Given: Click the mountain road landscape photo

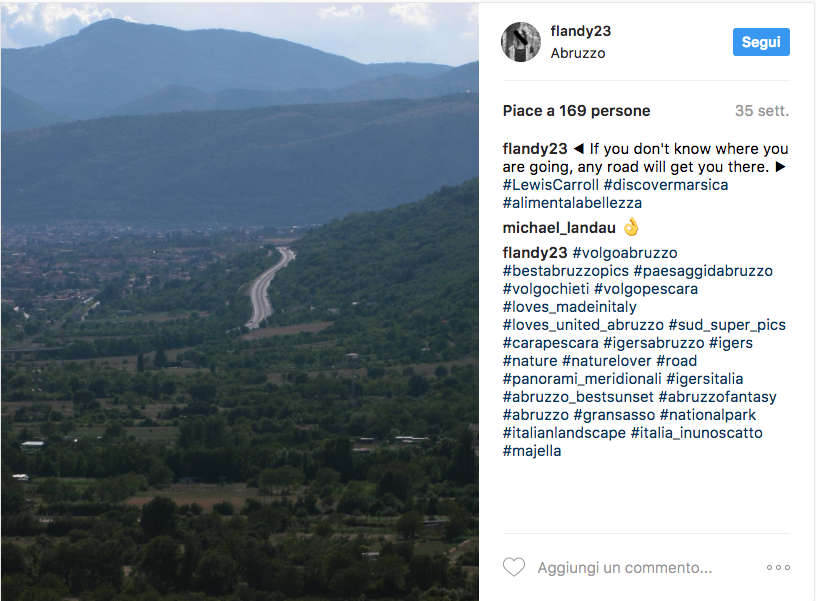Looking at the screenshot, I should click(x=240, y=300).
